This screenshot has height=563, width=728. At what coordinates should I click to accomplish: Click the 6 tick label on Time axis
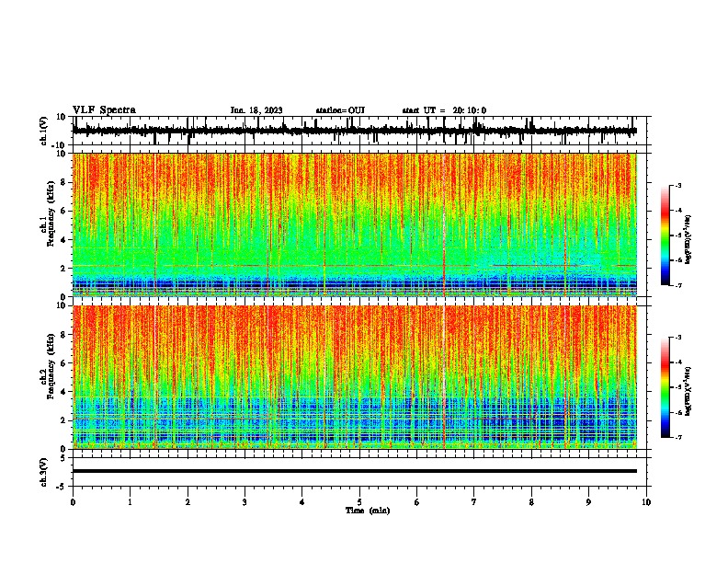pos(417,502)
